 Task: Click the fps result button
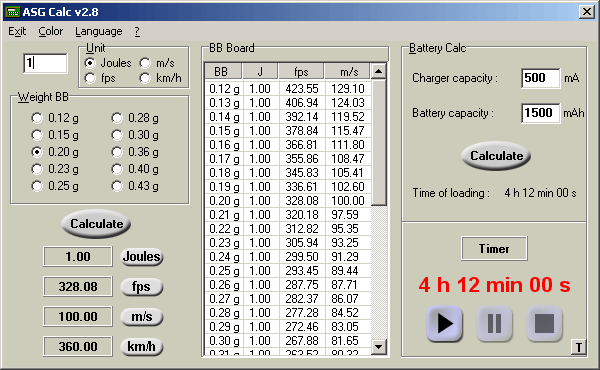[x=142, y=287]
